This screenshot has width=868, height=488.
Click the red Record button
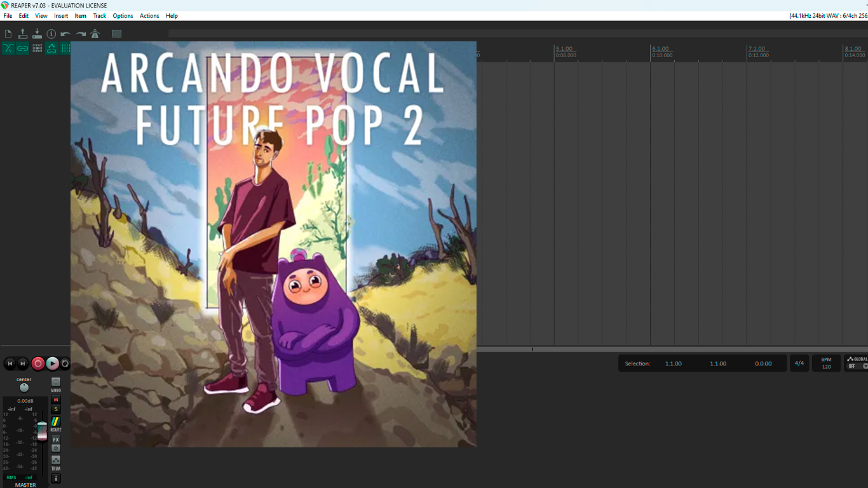[x=38, y=363]
